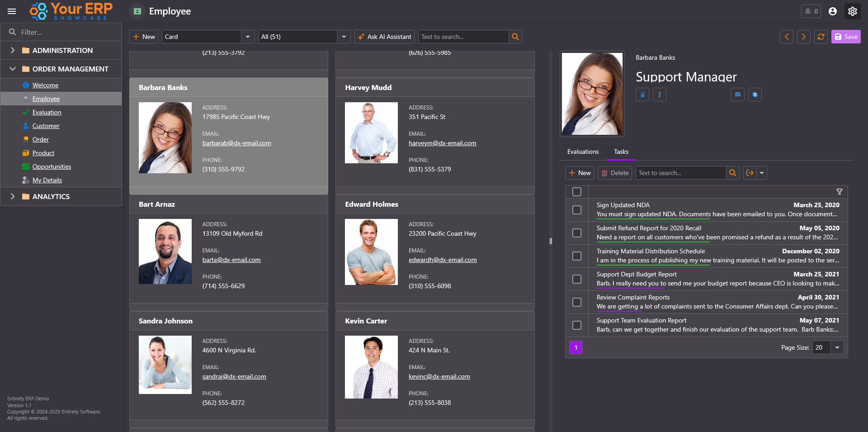Refresh the employee record
The width and height of the screenshot is (868, 432).
point(821,37)
